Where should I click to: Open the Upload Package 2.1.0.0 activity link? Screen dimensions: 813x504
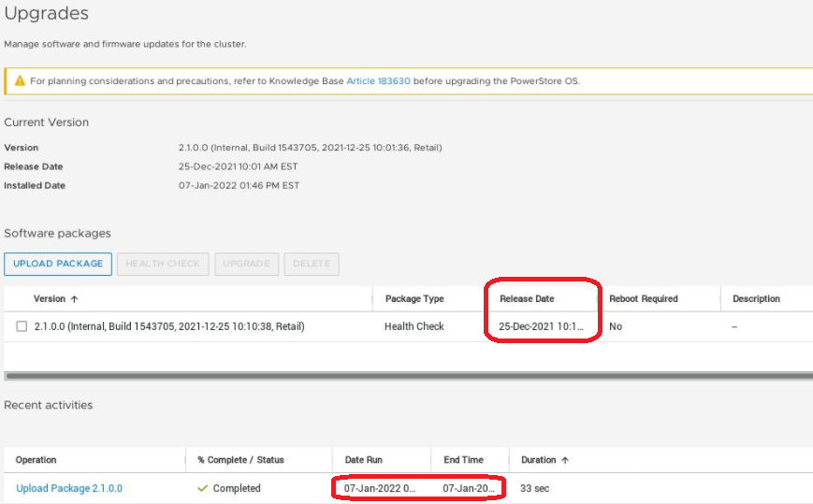[69, 488]
